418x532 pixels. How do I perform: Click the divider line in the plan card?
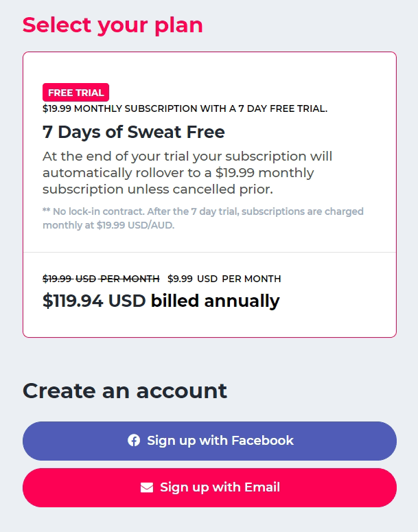(209, 252)
